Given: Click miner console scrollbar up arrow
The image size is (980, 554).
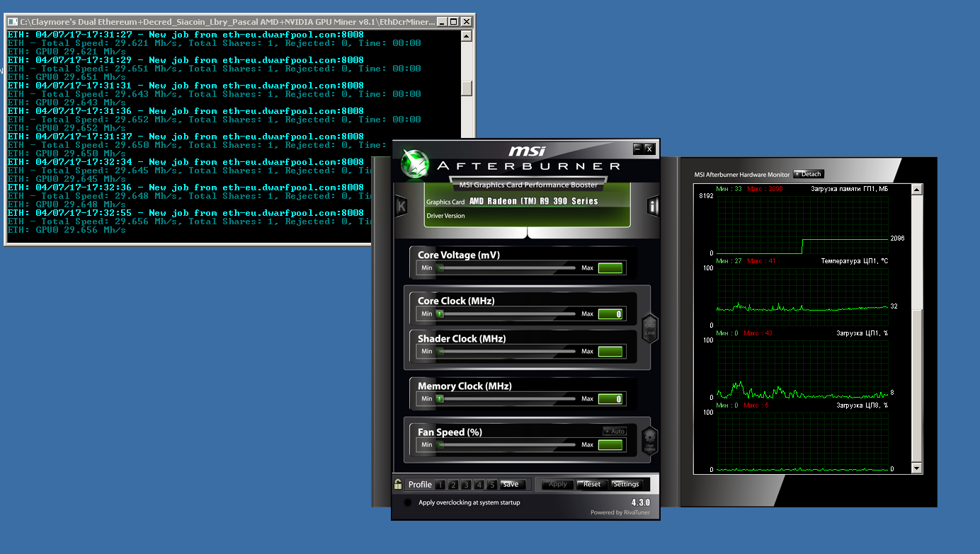Looking at the screenshot, I should [466, 35].
